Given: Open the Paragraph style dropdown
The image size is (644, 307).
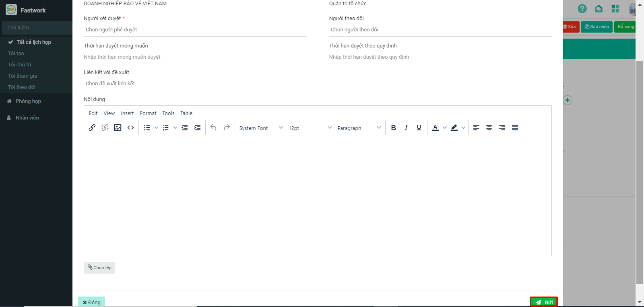Looking at the screenshot, I should pos(359,128).
